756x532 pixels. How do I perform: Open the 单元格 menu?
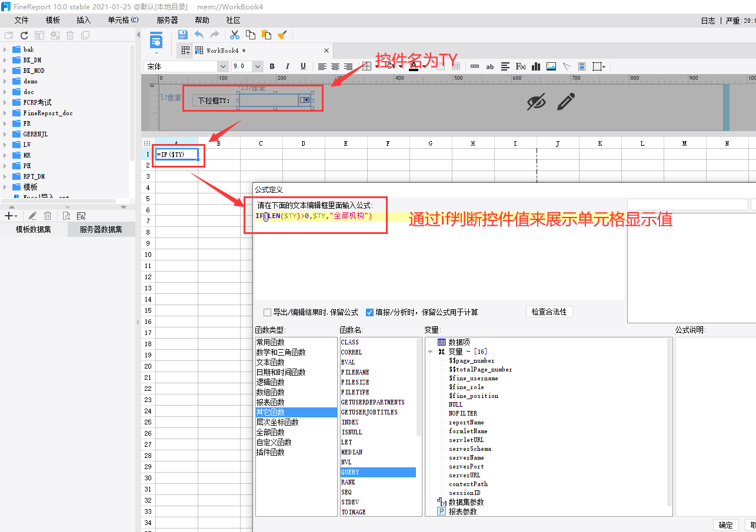coord(123,20)
